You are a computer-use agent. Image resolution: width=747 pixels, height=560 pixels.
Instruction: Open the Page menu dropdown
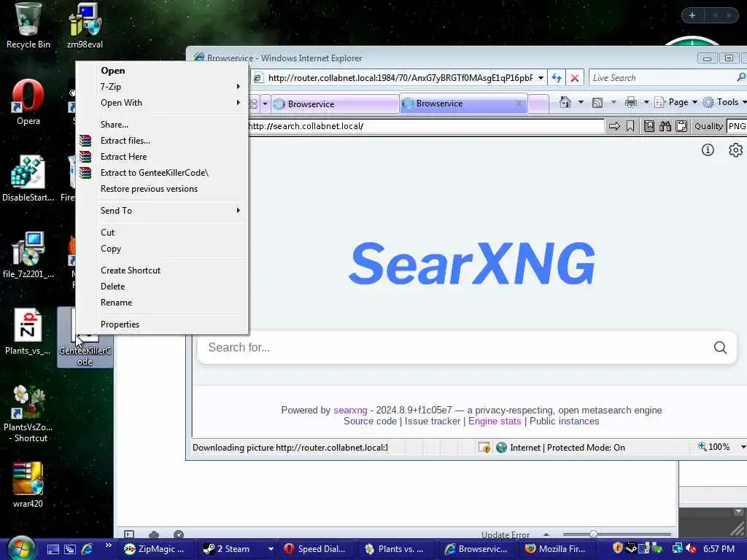(x=676, y=102)
